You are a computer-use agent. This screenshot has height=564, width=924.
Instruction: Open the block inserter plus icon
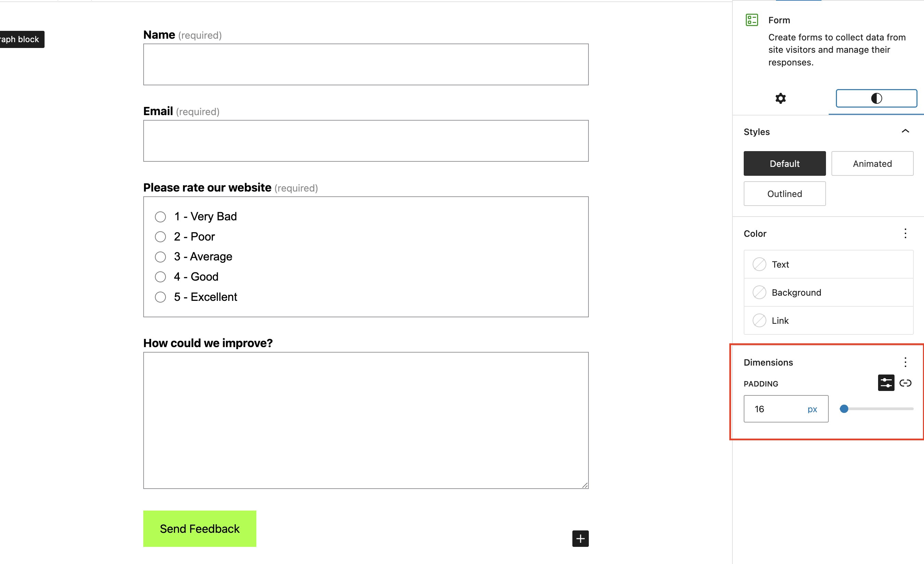pos(580,539)
